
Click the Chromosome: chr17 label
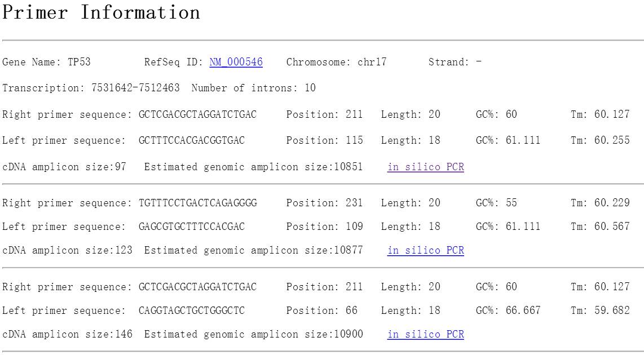tap(336, 63)
